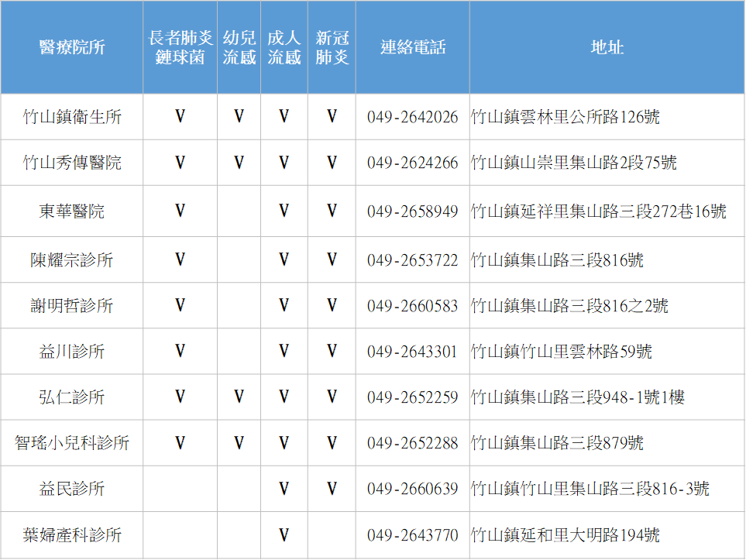
Task: Select the 東華醫院 cell
Action: [x=72, y=211]
